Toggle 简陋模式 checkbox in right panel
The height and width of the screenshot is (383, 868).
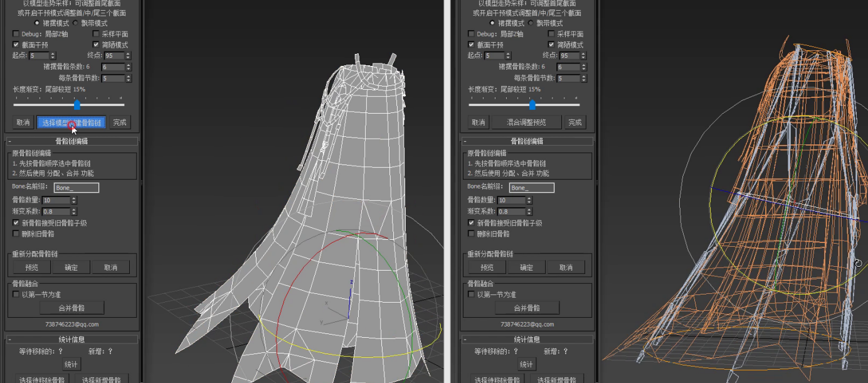pyautogui.click(x=551, y=45)
